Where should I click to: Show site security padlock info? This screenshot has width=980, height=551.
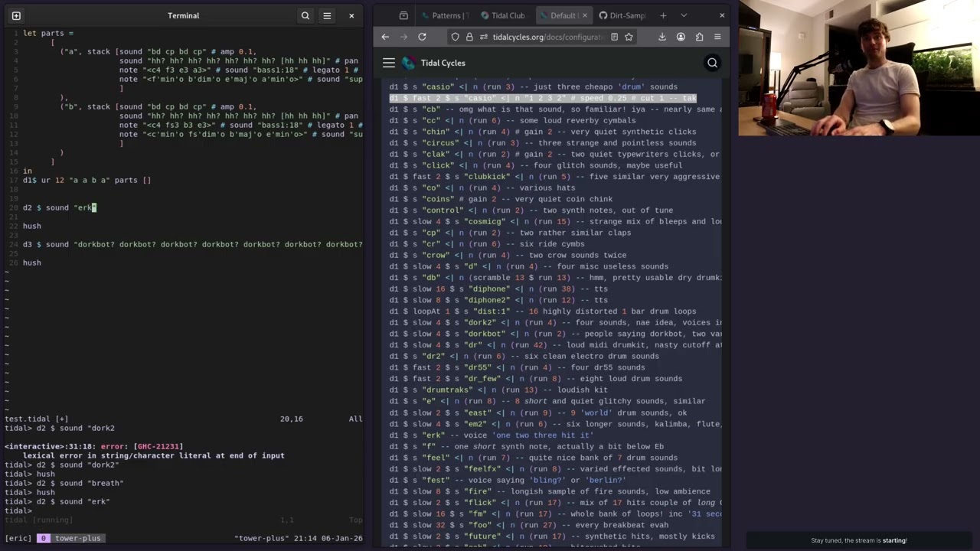(x=470, y=37)
